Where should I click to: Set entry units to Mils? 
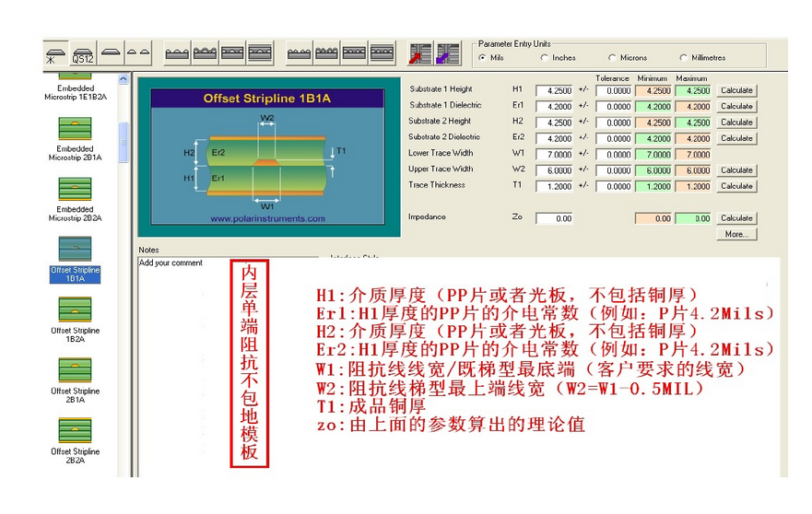491,57
